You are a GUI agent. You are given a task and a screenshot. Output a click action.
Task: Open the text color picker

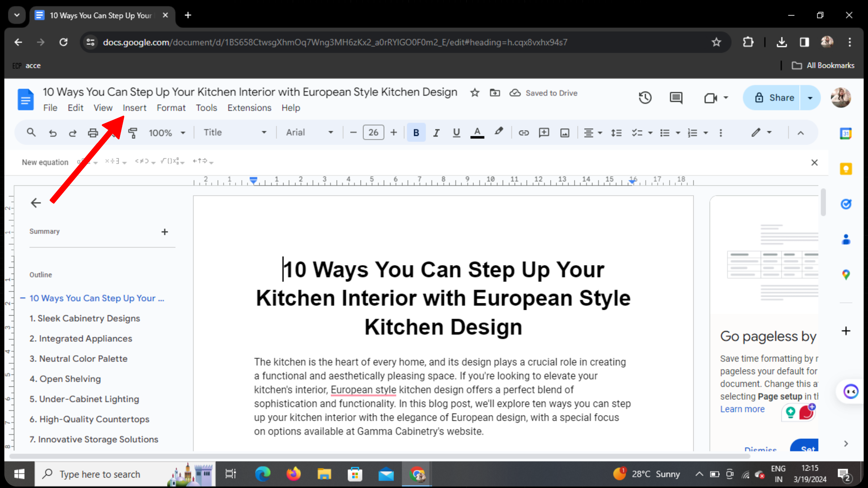coord(477,133)
